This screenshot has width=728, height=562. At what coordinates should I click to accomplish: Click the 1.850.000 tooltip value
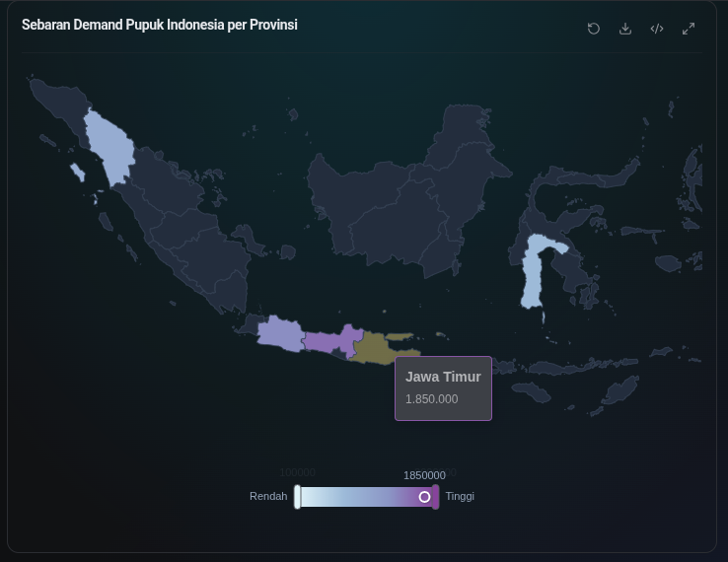click(x=431, y=399)
